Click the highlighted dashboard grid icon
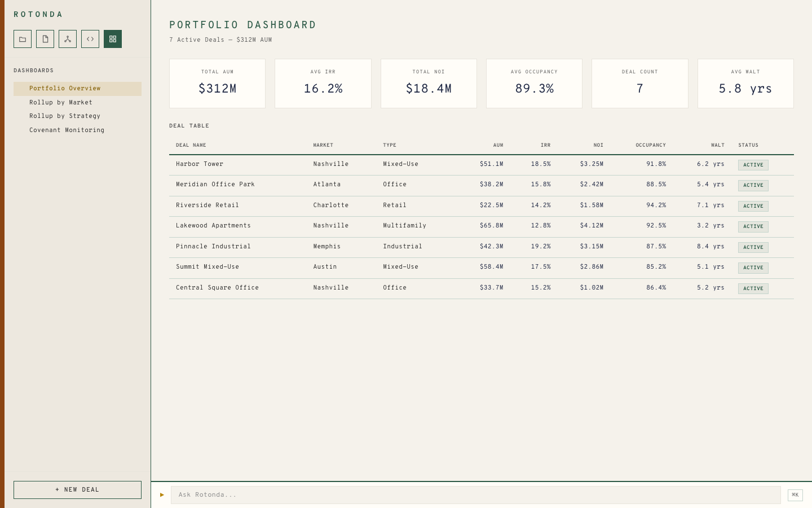Image resolution: width=812 pixels, height=508 pixels. [x=113, y=39]
